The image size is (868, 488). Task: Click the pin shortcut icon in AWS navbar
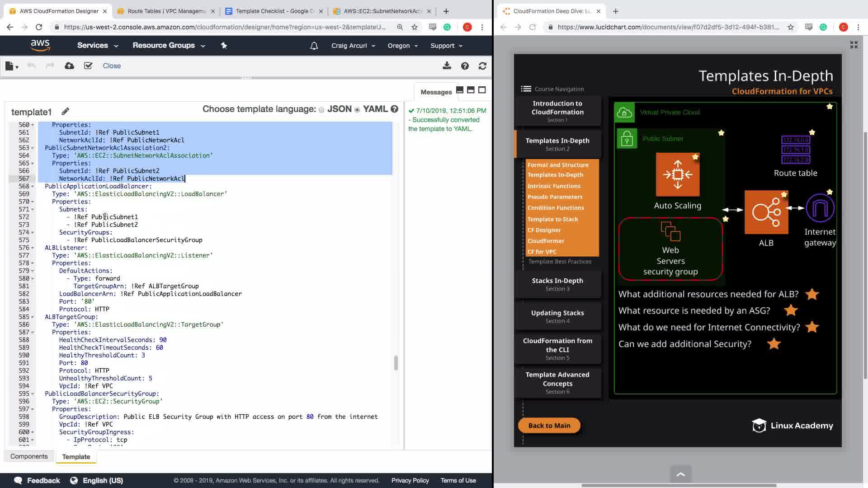224,46
